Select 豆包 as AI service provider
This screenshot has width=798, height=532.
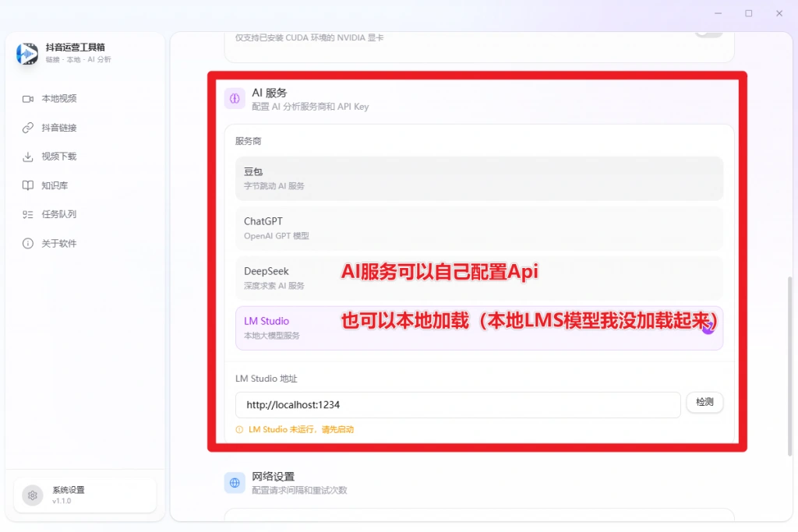pos(479,177)
